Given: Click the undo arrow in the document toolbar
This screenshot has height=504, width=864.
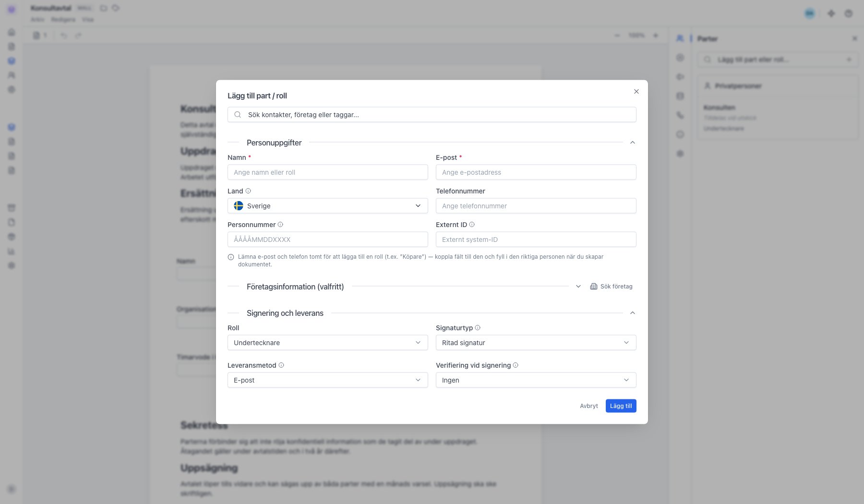Looking at the screenshot, I should pyautogui.click(x=64, y=36).
